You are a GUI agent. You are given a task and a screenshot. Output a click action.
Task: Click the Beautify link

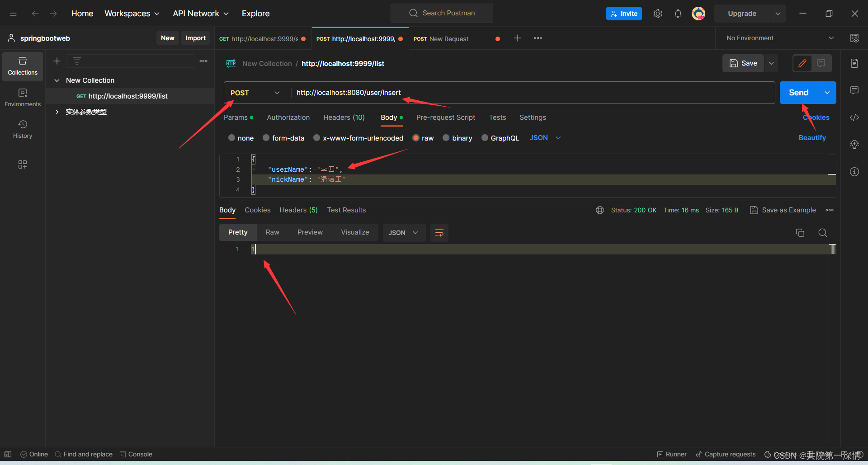point(812,138)
